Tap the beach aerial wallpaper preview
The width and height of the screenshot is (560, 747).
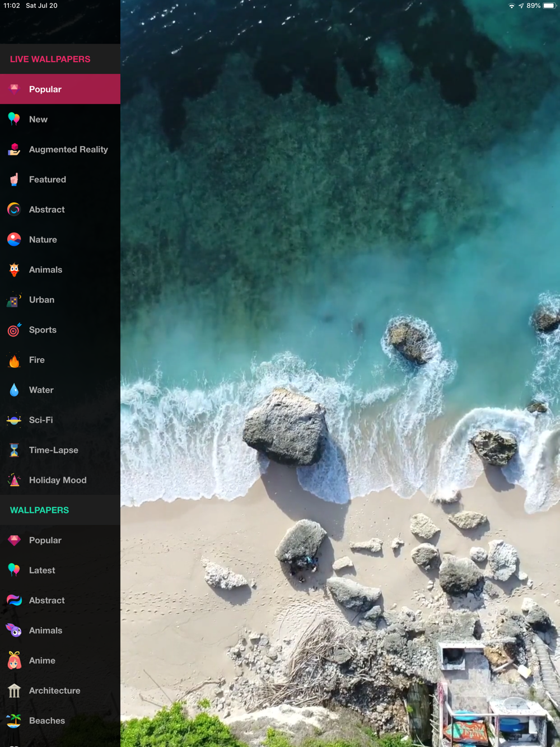coord(340,373)
